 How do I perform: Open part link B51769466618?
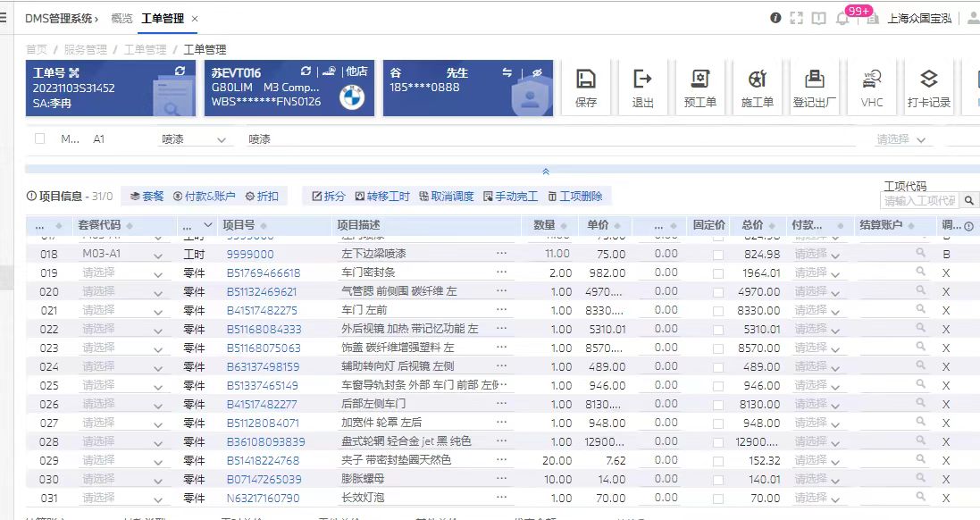[x=264, y=273]
